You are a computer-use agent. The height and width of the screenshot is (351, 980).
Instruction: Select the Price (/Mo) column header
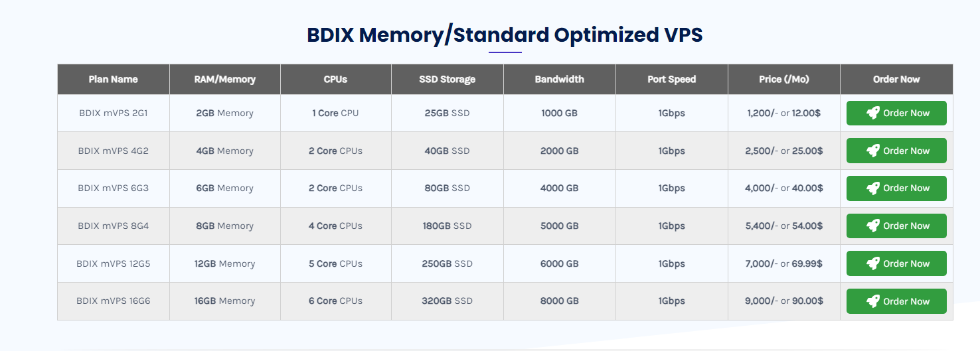tap(783, 80)
